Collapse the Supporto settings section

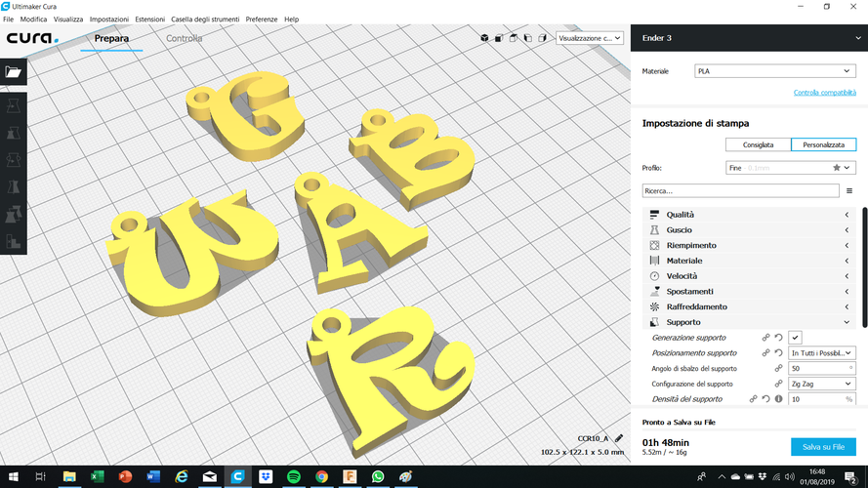[x=750, y=322]
